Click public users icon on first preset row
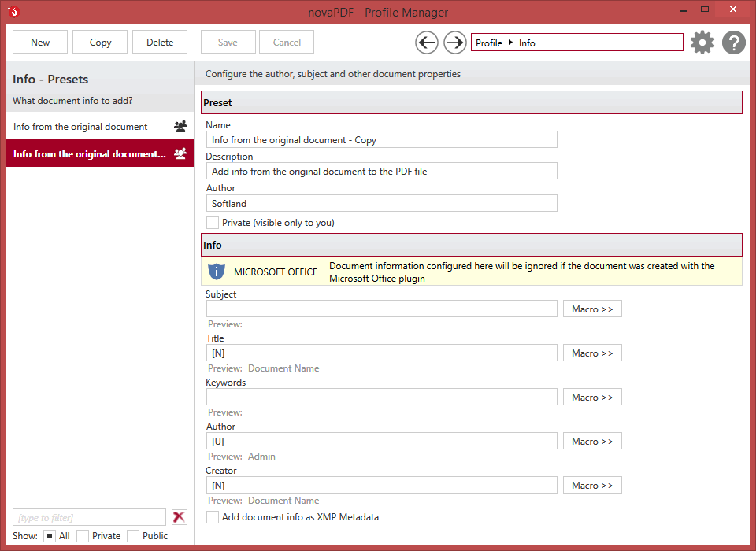 [180, 126]
